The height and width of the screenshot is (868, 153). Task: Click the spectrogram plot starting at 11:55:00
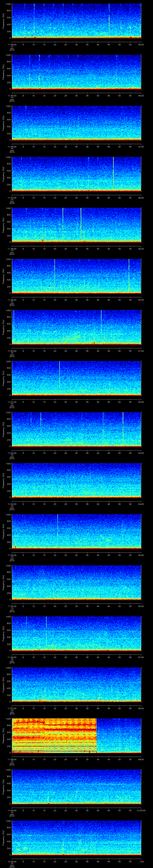(x=76, y=582)
